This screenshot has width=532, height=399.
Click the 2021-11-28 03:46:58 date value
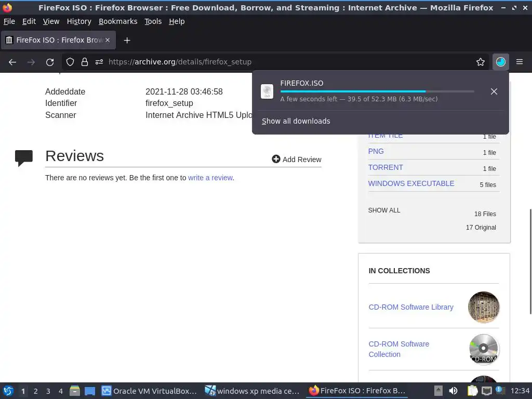click(x=184, y=91)
